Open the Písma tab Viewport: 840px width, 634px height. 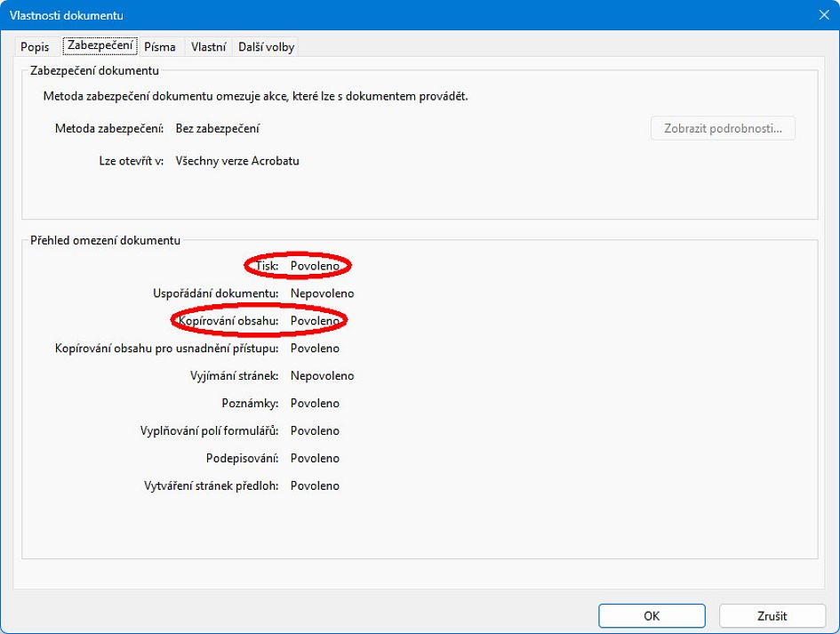[160, 47]
